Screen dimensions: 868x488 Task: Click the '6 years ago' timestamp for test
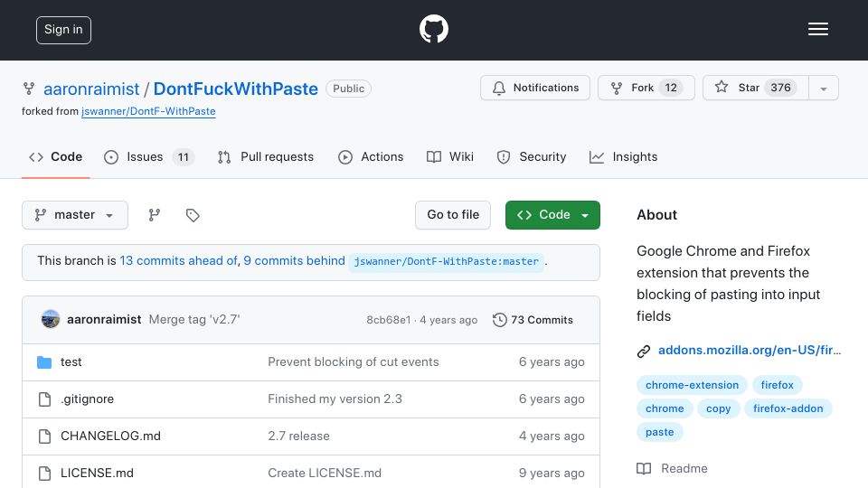(x=552, y=362)
